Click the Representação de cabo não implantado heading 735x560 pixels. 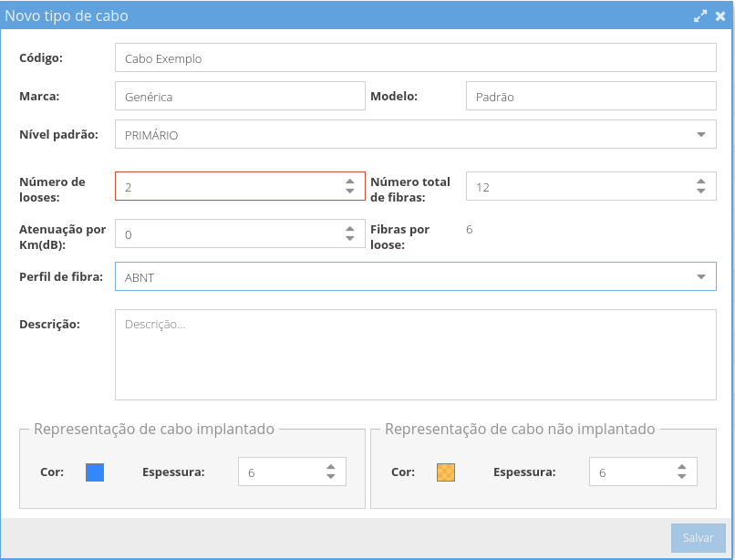click(520, 430)
